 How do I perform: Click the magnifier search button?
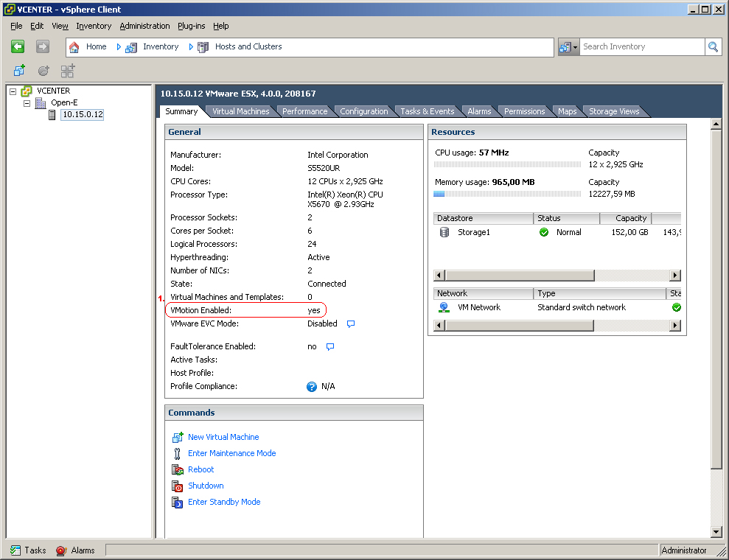(713, 46)
